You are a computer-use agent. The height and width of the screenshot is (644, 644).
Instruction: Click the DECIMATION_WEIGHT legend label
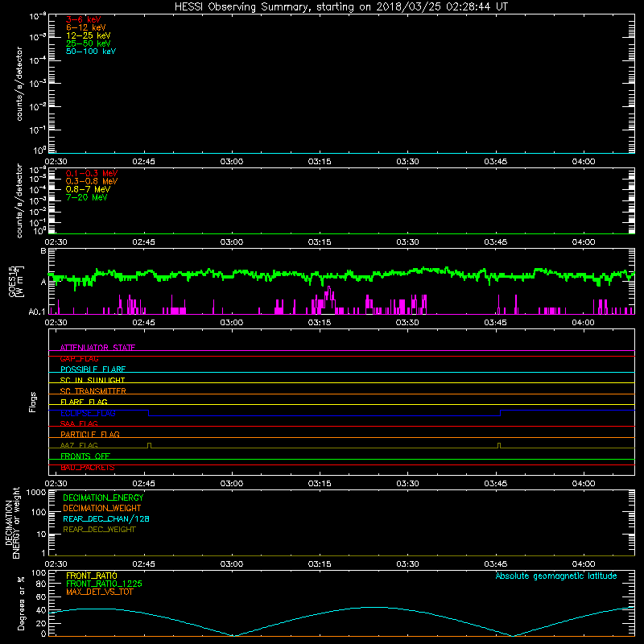click(102, 508)
